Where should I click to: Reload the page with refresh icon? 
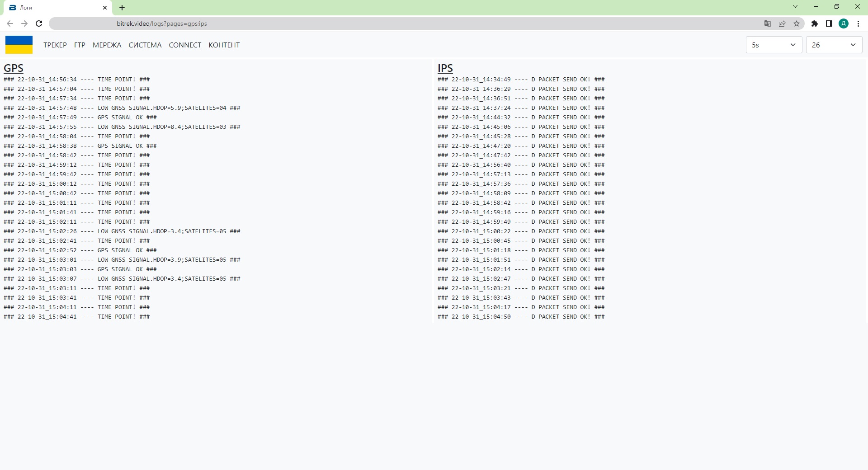[x=39, y=23]
